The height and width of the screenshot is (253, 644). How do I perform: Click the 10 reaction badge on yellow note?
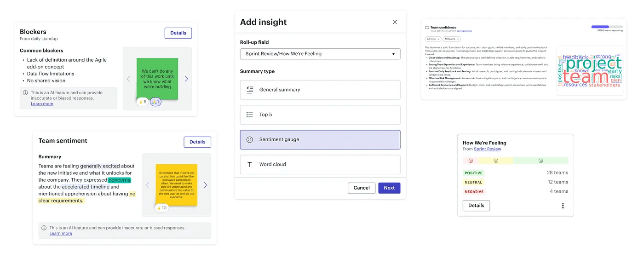click(162, 208)
